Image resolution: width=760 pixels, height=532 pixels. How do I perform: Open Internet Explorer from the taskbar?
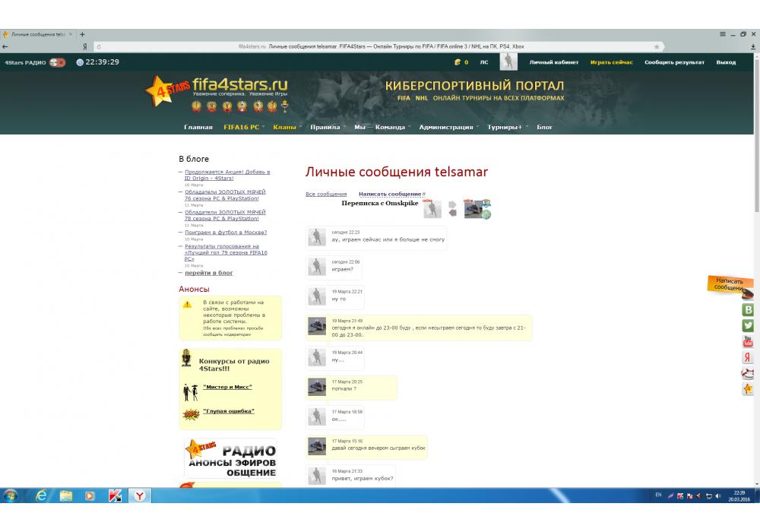41,496
